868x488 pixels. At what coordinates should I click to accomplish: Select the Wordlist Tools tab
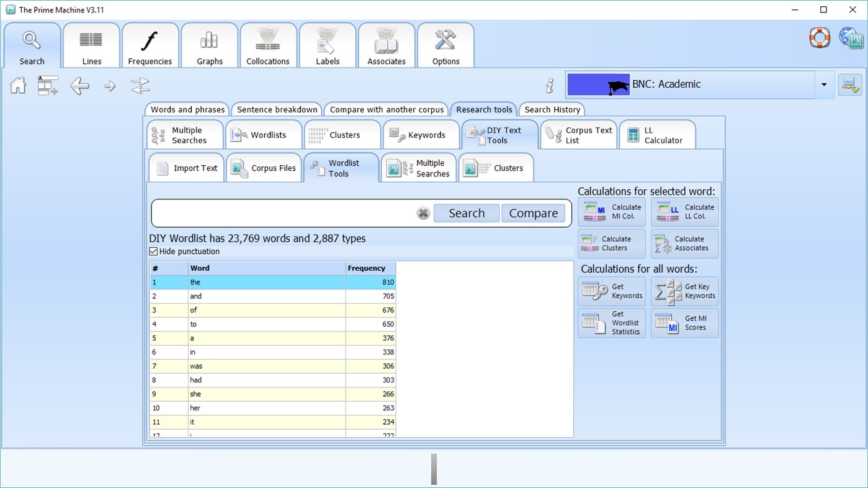point(341,168)
